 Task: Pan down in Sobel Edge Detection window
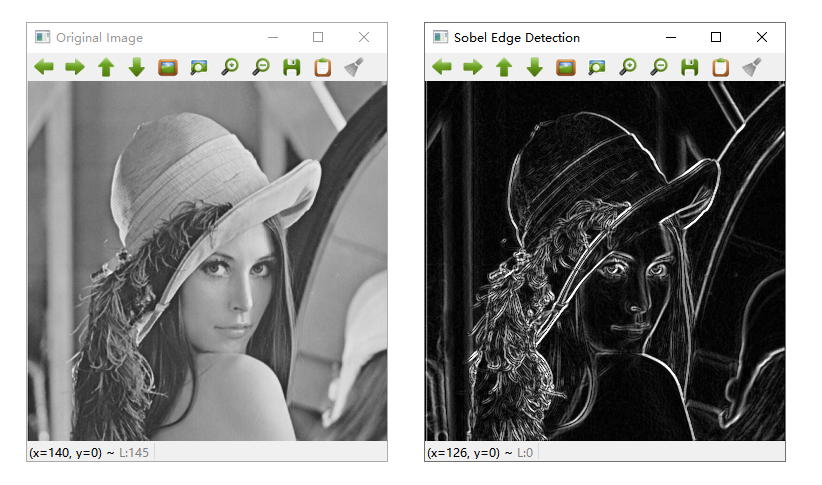pos(535,67)
